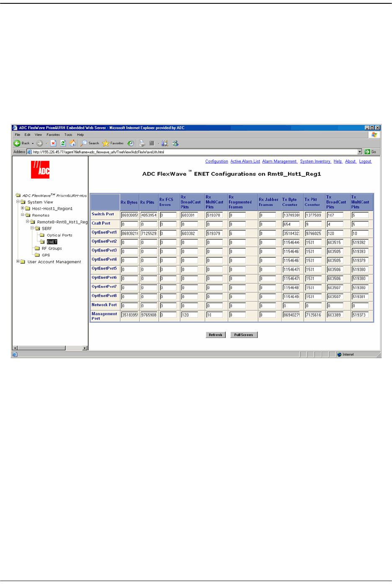Open History toolbar icon
Screen dimensions: 392x584
[131, 143]
